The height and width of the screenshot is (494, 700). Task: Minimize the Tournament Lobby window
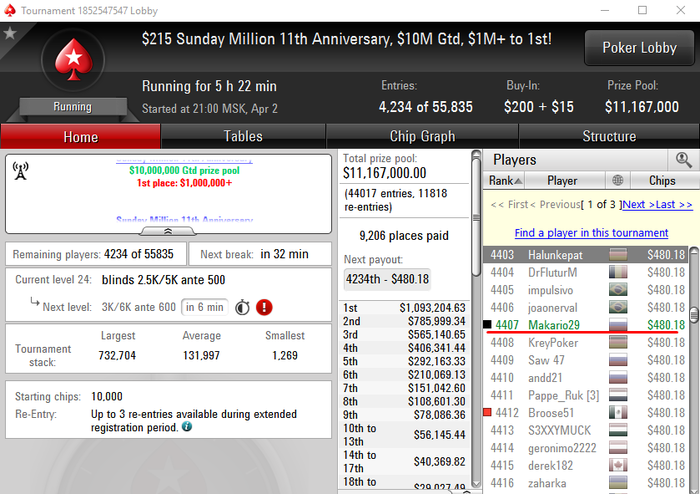pyautogui.click(x=605, y=10)
